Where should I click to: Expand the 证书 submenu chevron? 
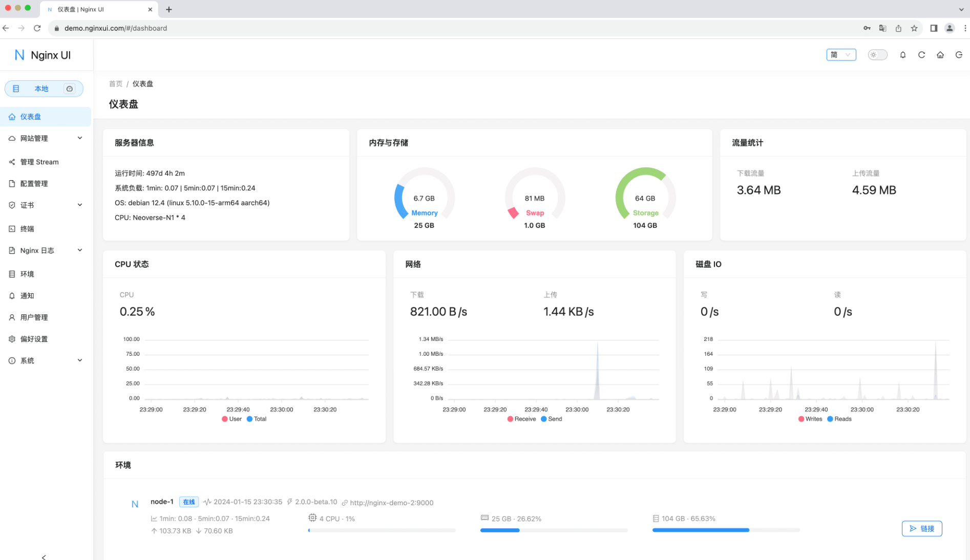pos(79,205)
